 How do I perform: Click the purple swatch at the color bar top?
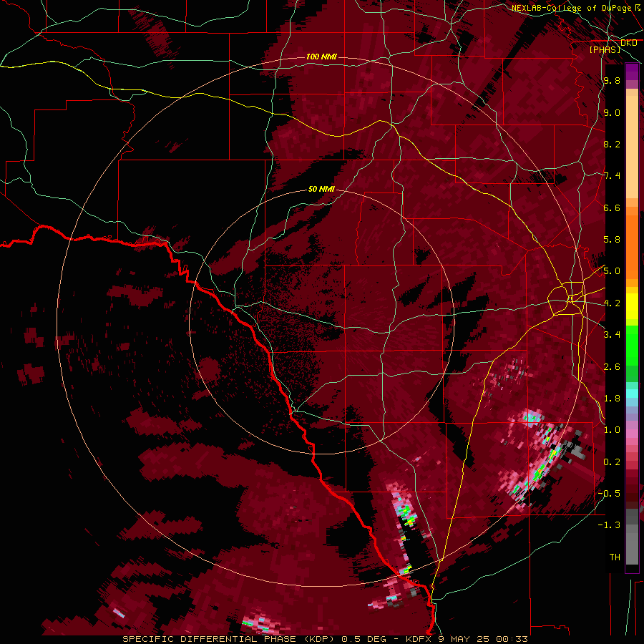pos(632,72)
